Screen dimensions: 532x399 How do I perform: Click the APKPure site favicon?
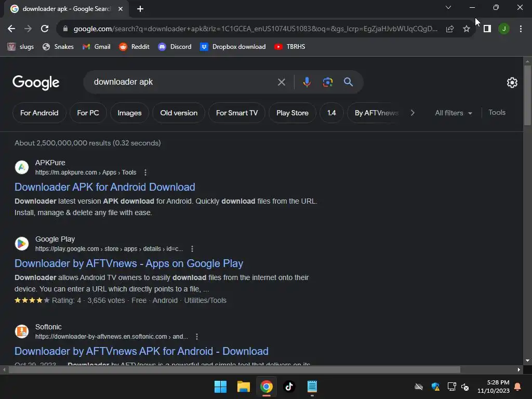coord(22,167)
